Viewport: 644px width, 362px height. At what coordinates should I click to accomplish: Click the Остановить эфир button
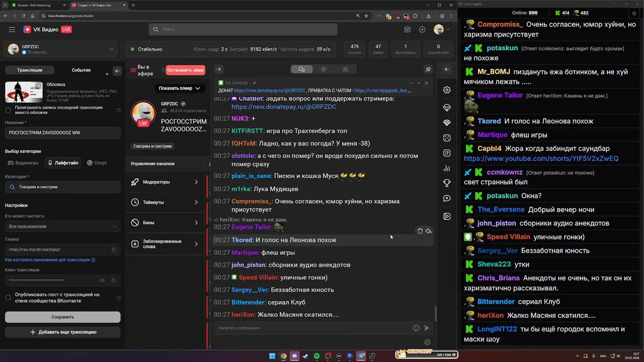[x=185, y=70]
